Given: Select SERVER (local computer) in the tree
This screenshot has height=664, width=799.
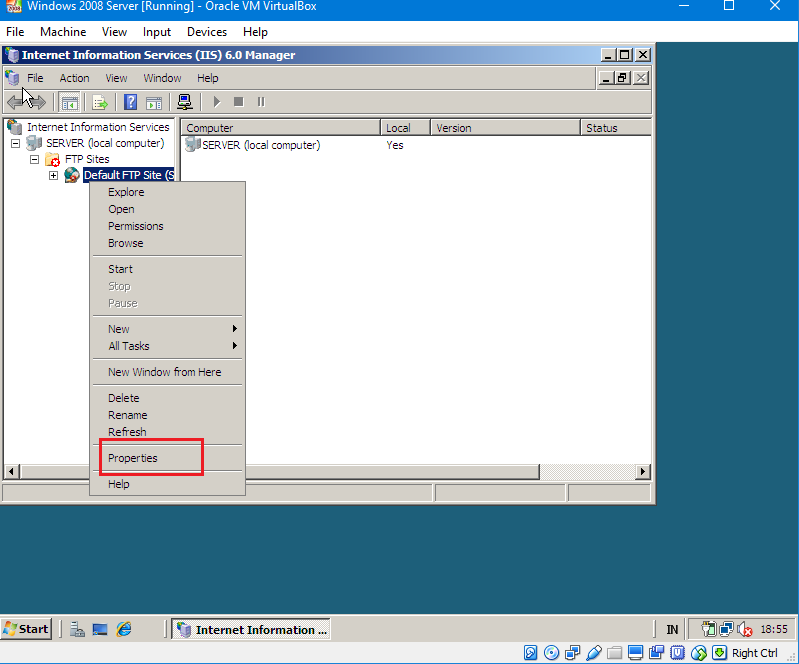Looking at the screenshot, I should pyautogui.click(x=105, y=143).
